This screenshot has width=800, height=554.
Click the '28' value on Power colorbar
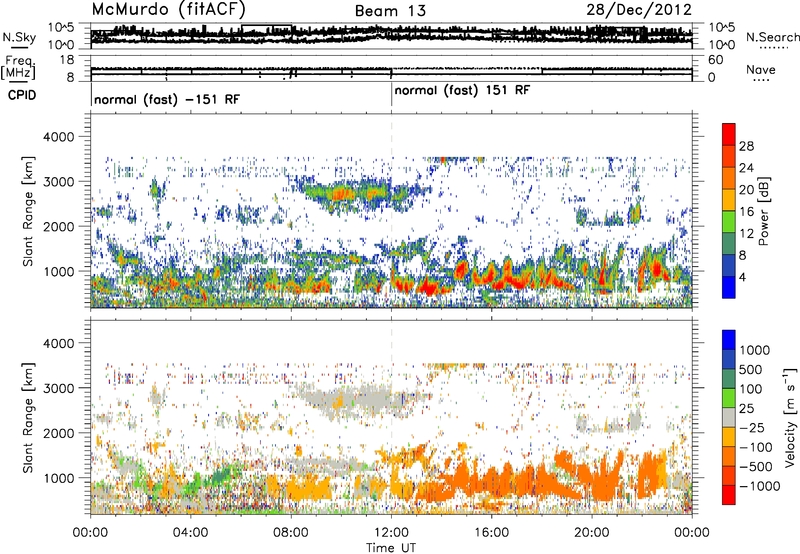[x=746, y=146]
